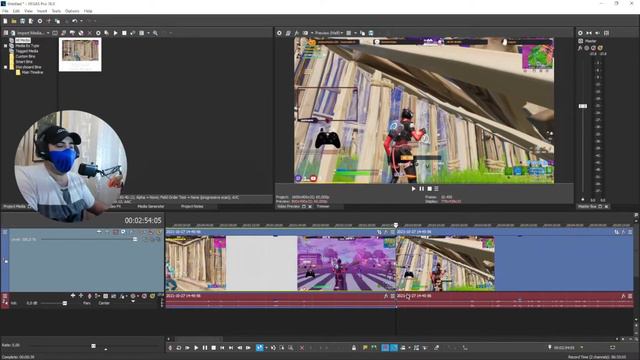Switch to the Project Notes tab
The width and height of the screenshot is (640, 360).
(x=192, y=207)
